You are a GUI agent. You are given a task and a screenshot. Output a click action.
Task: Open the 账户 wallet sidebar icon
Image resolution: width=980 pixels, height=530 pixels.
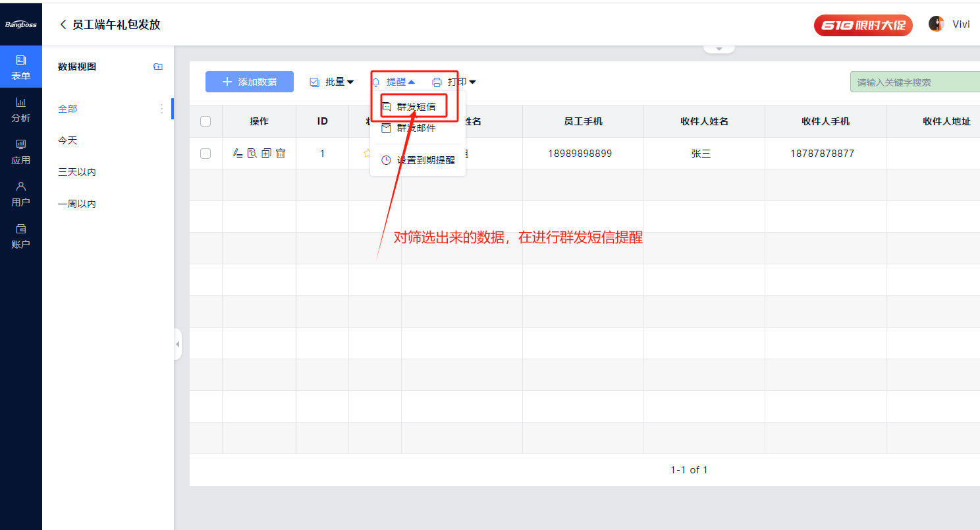click(x=21, y=236)
